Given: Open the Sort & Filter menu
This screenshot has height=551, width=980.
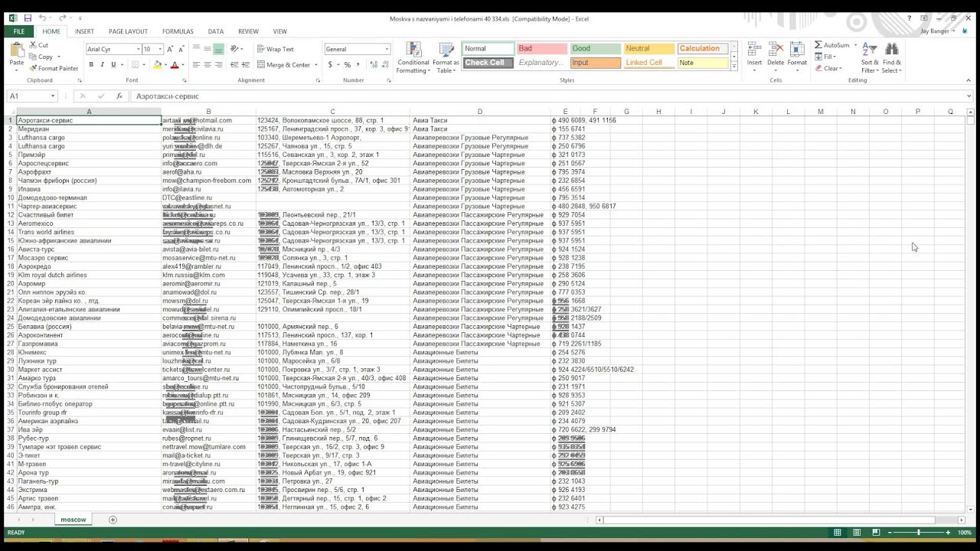Looking at the screenshot, I should pos(870,57).
